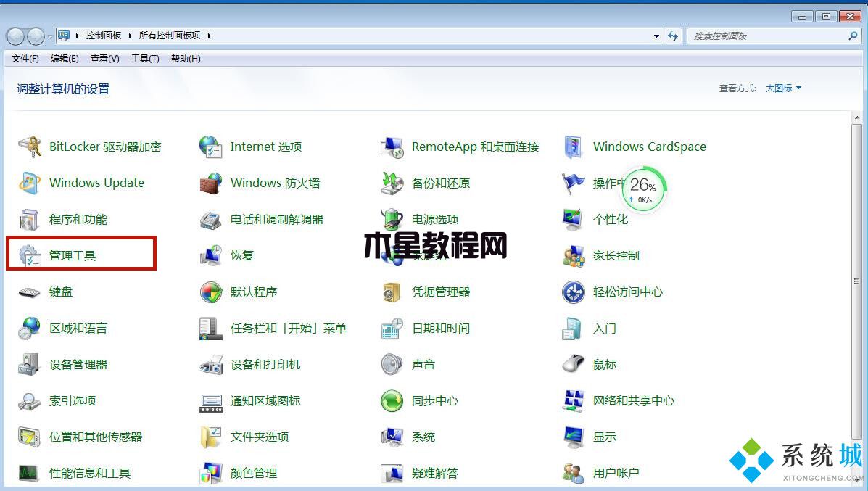
Task: Open 显示 display settings link
Action: pos(605,437)
